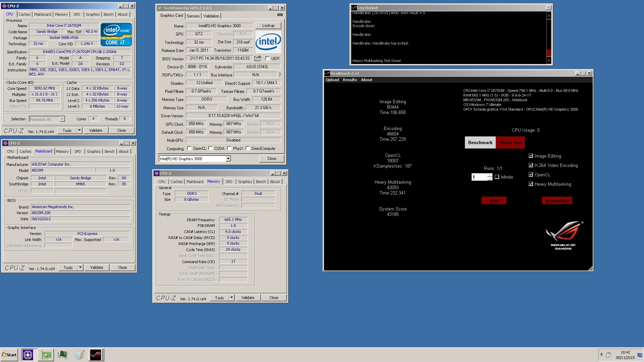The image size is (644, 362).
Task: Click Validate button in top CPU-Z window
Action: pos(96,130)
